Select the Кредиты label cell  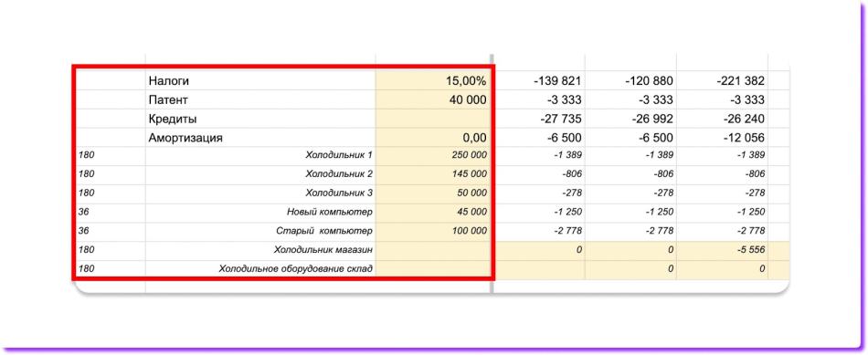tap(260, 119)
